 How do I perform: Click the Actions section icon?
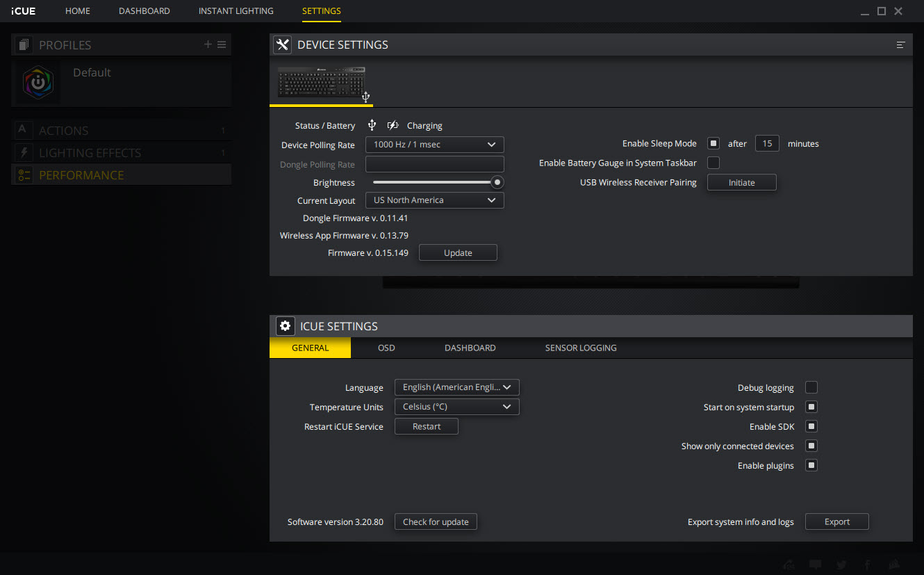(x=22, y=130)
